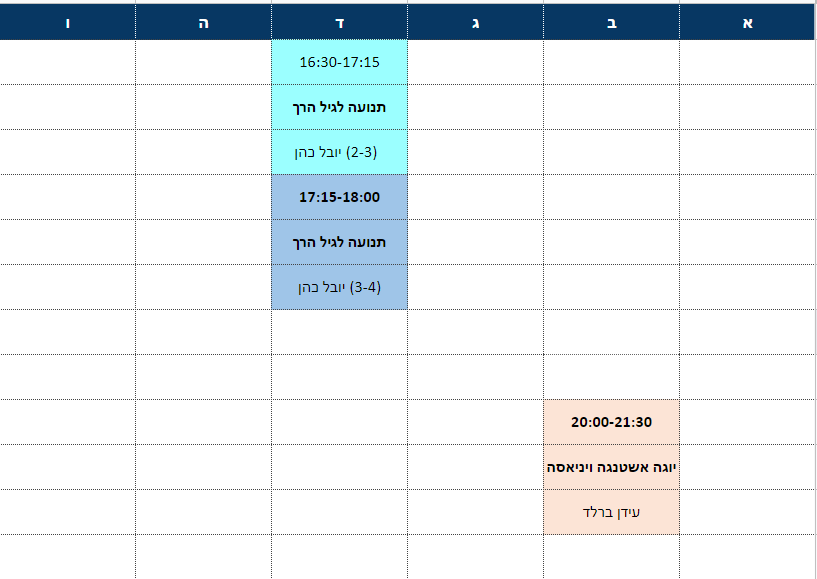Click empty cell under ה beside 16:30-17:15
The image size is (817, 579).
[203, 62]
